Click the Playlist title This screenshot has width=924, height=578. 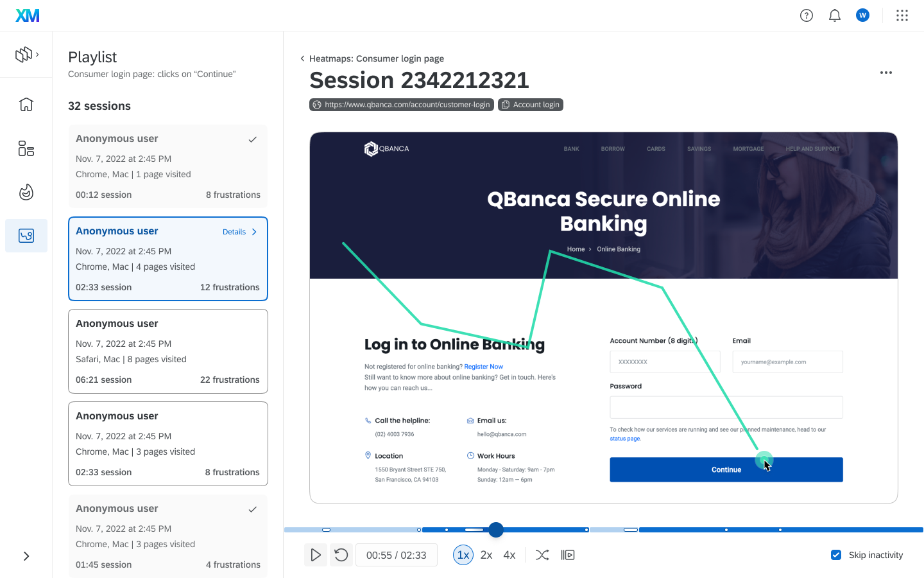pyautogui.click(x=92, y=57)
